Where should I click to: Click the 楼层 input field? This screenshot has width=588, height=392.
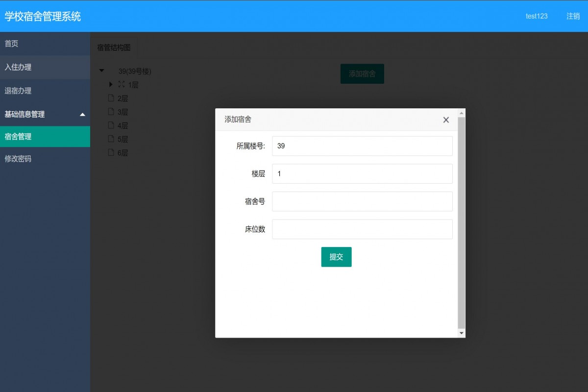(362, 173)
